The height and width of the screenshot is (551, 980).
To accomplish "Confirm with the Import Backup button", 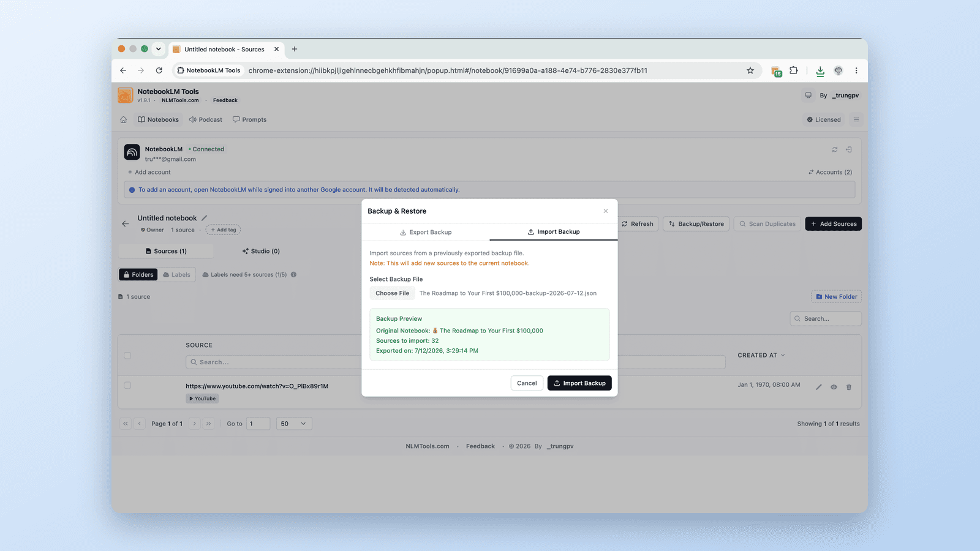I will click(x=579, y=383).
